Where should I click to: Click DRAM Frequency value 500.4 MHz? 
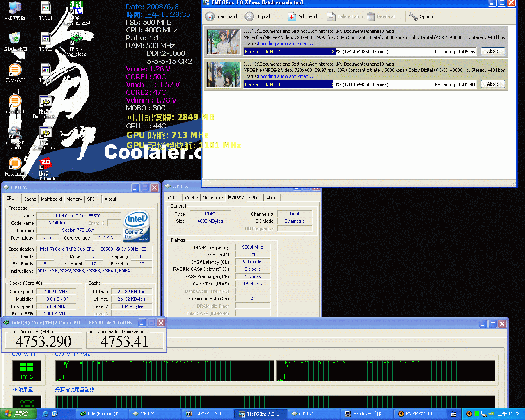tap(253, 247)
